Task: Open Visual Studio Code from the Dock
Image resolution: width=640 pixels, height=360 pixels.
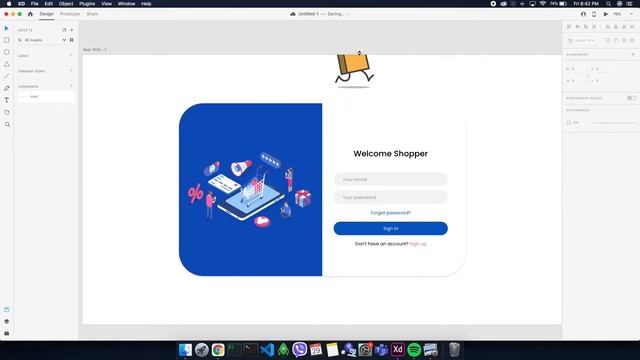Action: [x=267, y=350]
